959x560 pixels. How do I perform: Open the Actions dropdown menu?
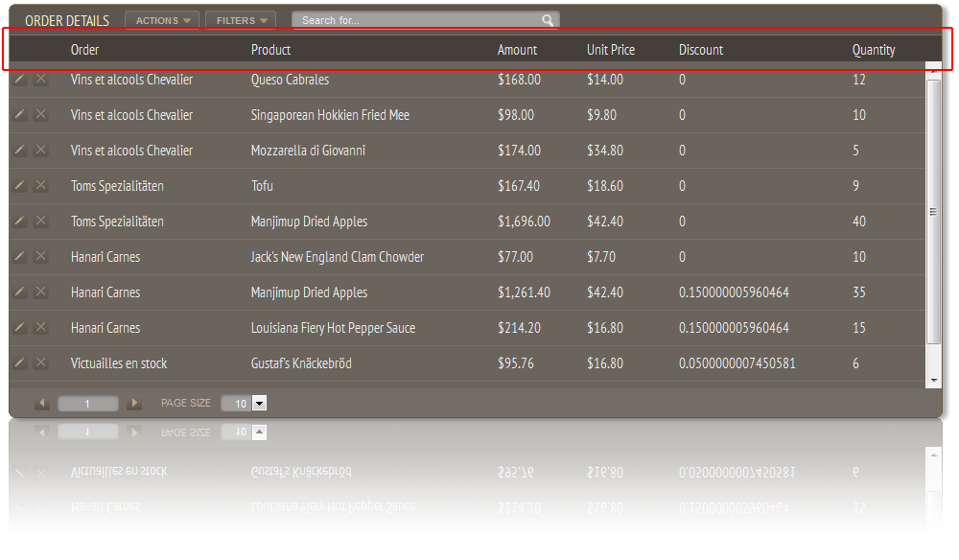(162, 20)
